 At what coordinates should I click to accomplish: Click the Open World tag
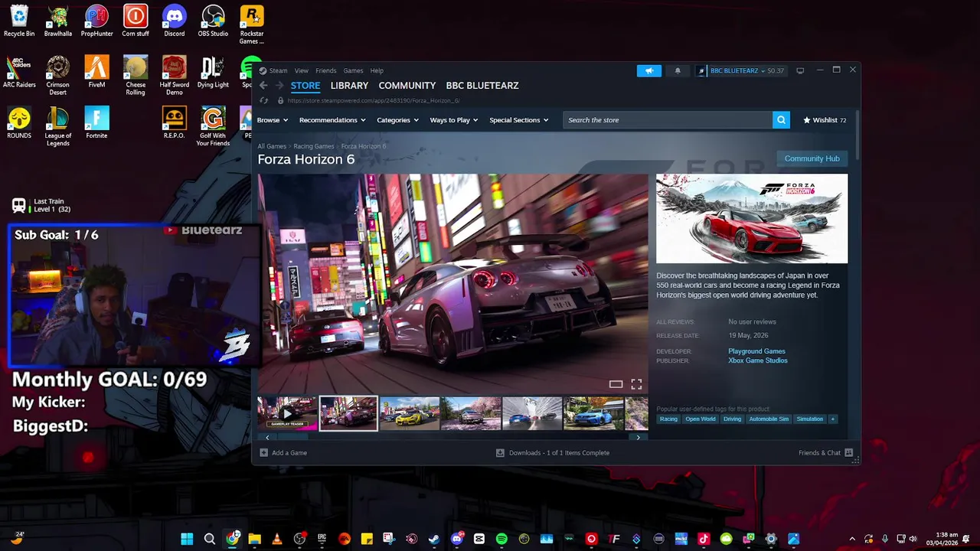701,419
